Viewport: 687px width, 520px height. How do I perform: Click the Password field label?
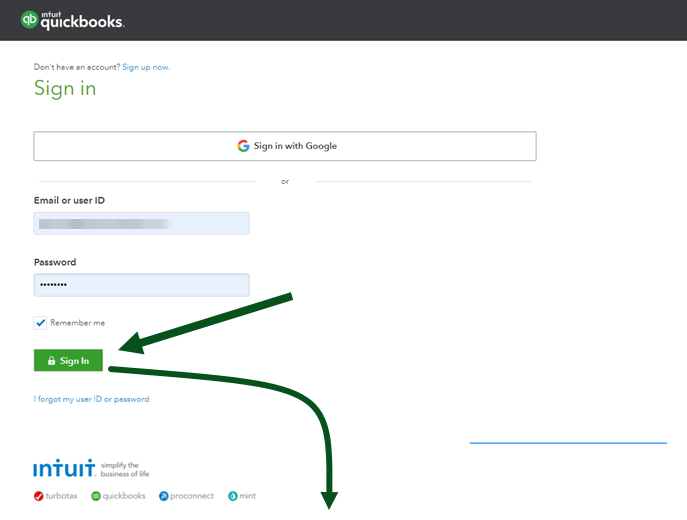click(x=55, y=262)
